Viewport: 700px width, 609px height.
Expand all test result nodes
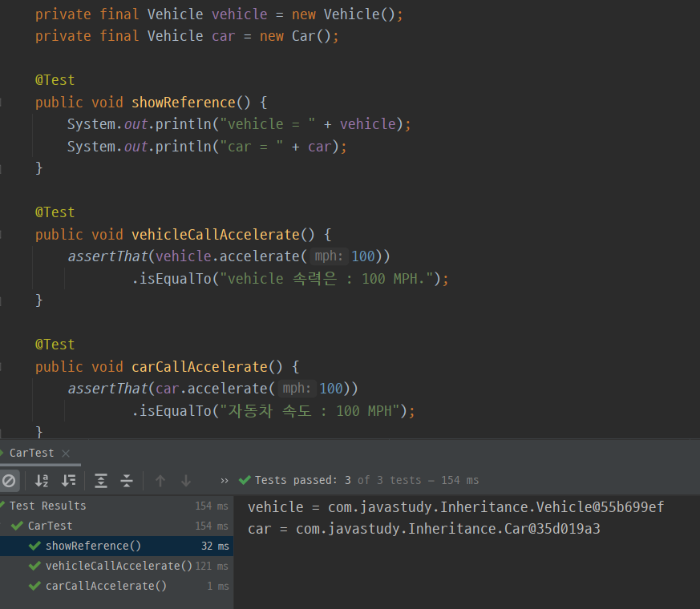pos(101,481)
